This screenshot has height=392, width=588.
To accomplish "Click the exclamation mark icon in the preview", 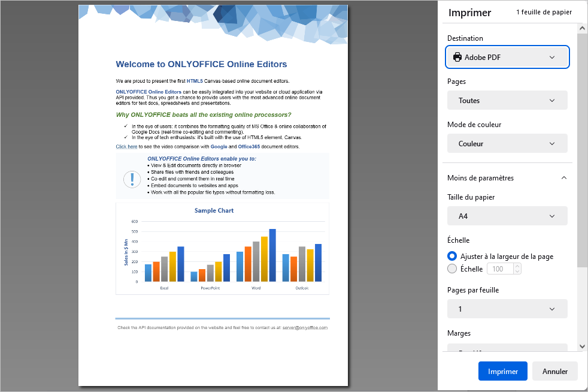I will [132, 179].
